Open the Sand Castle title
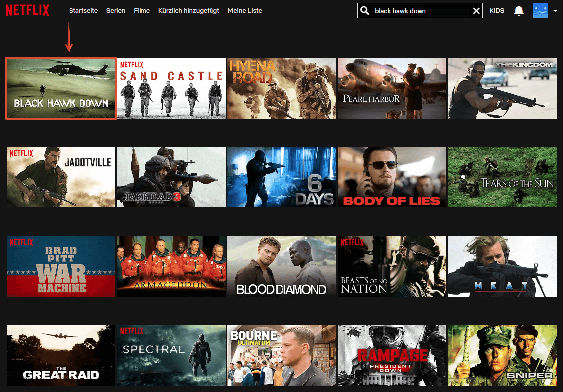 click(172, 88)
